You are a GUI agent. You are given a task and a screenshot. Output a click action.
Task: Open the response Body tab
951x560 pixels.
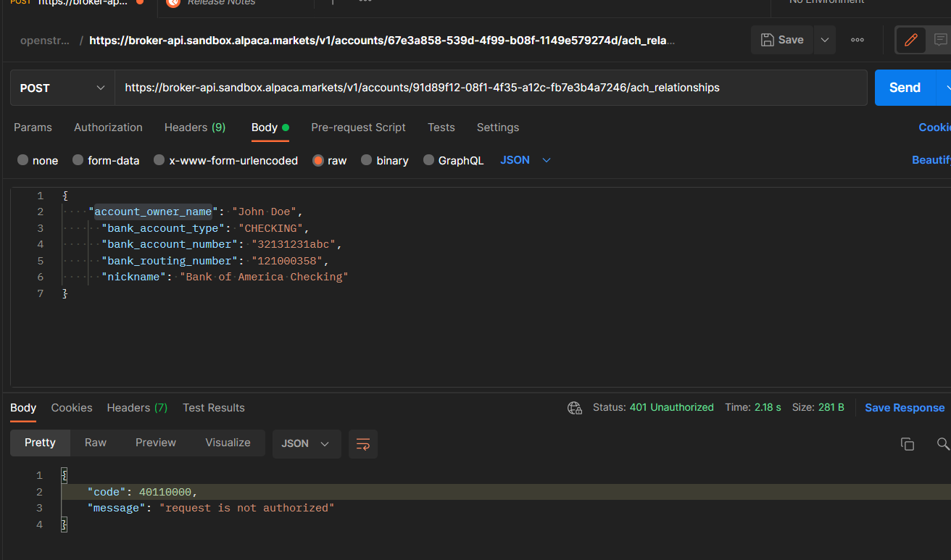[23, 408]
